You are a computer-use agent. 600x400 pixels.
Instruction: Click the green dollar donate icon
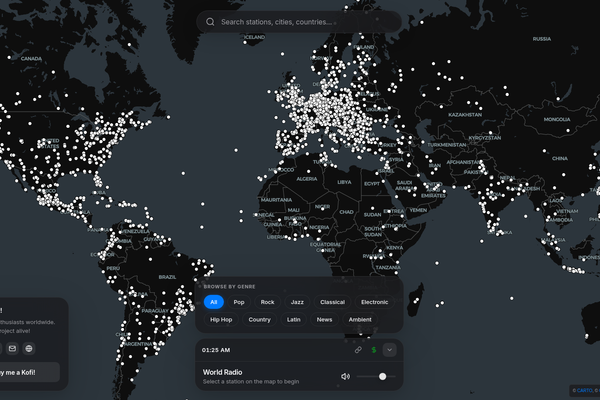pyautogui.click(x=374, y=350)
